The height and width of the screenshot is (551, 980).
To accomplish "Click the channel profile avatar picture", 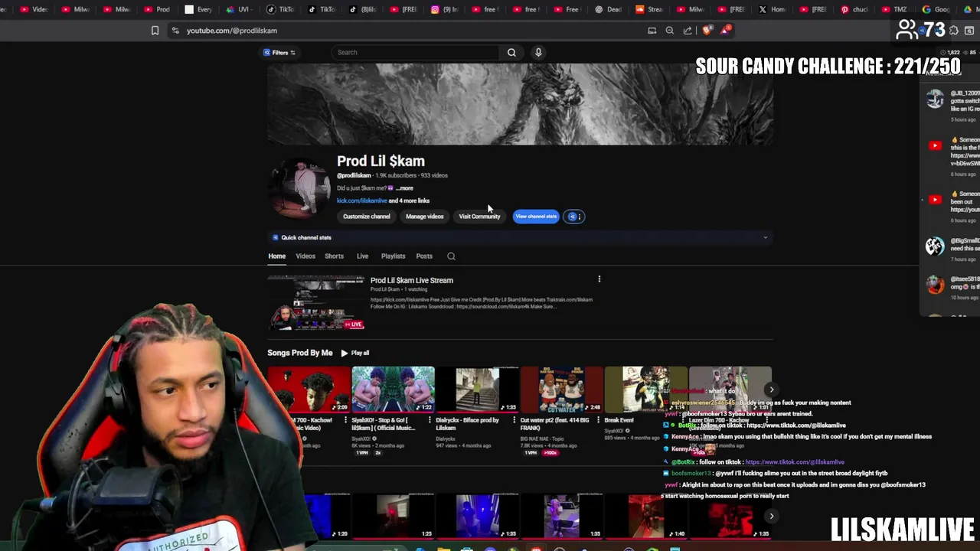I will point(301,187).
